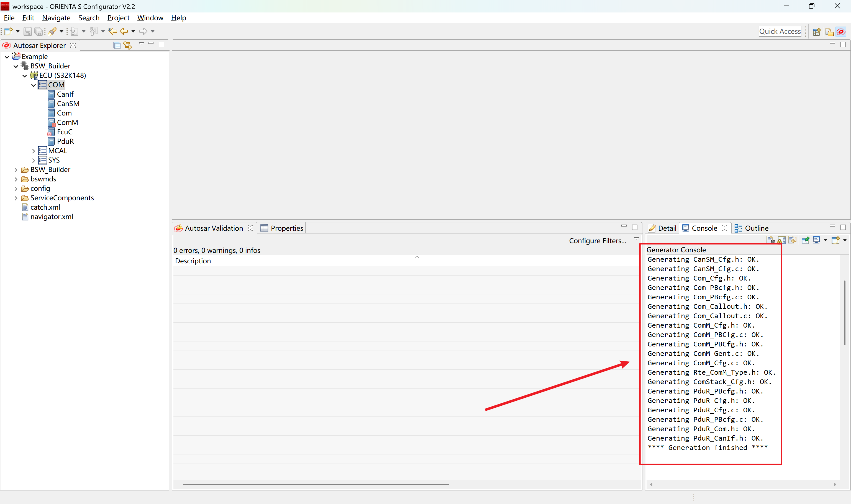Viewport: 851px width, 504px height.
Task: Click Configure Filters... link
Action: [597, 240]
